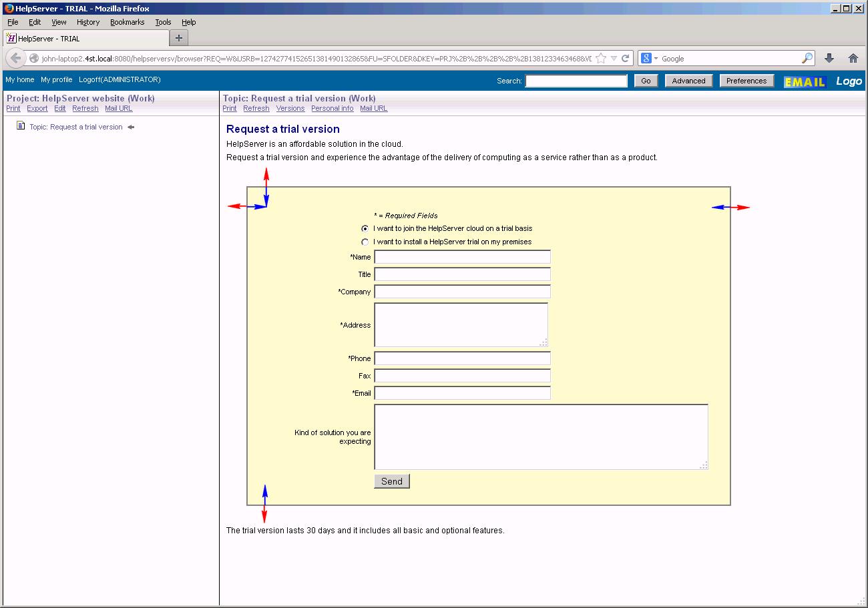Select the join HelpServer cloud trial radio button
This screenshot has height=608, width=868.
[365, 228]
